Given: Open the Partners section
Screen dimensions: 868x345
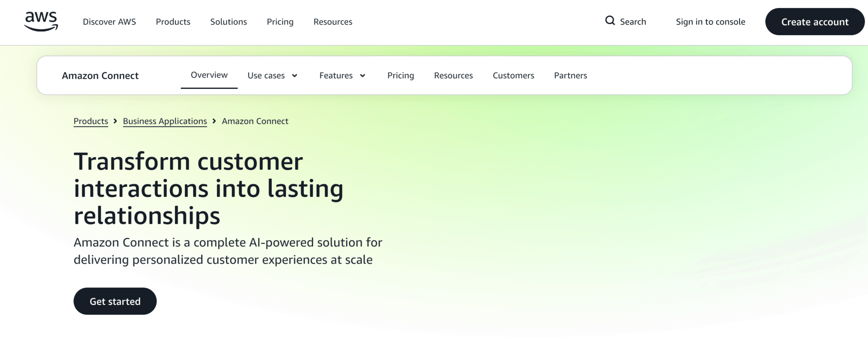Looking at the screenshot, I should pyautogui.click(x=570, y=75).
